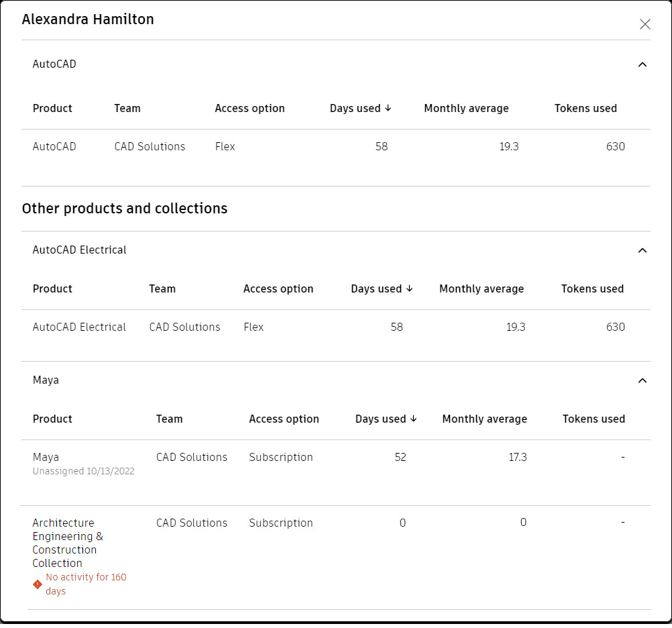Click 0 monthly average in Architecture Collection row

[523, 523]
